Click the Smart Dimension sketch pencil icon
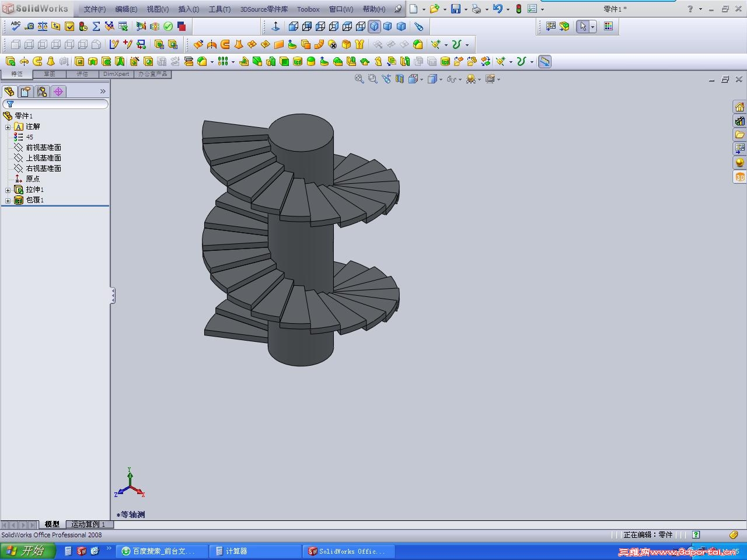The image size is (747, 560). tap(114, 44)
